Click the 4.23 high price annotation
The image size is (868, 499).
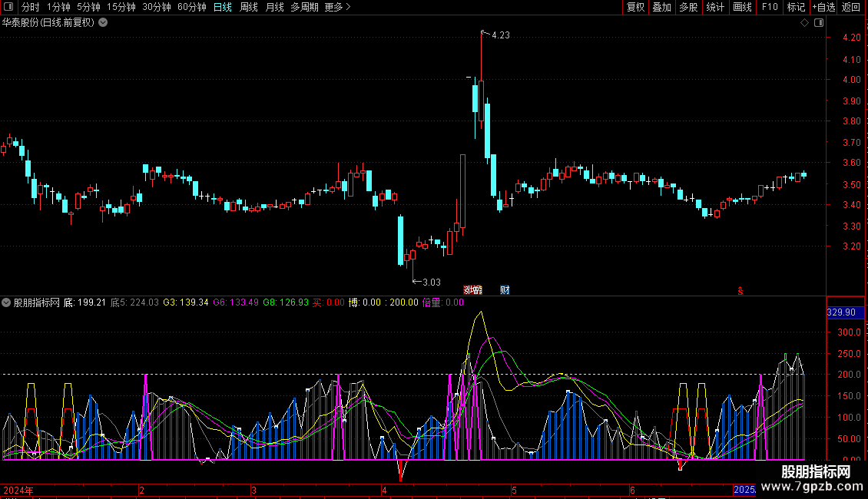click(500, 35)
